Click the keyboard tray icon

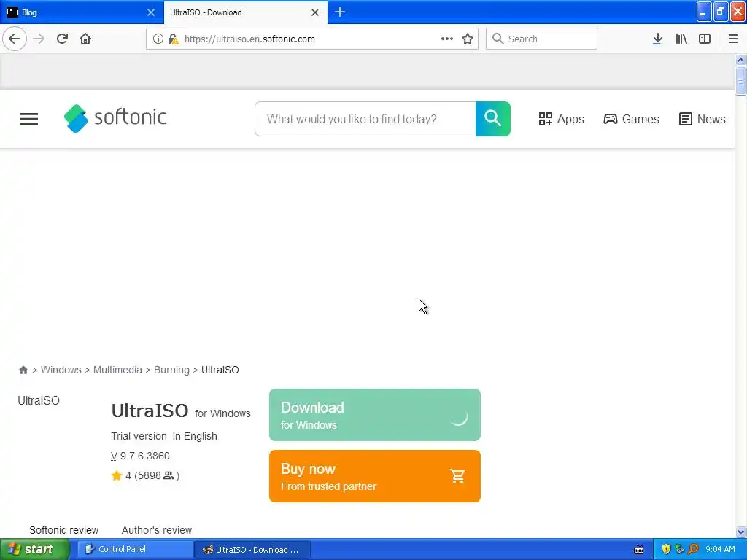coord(639,550)
